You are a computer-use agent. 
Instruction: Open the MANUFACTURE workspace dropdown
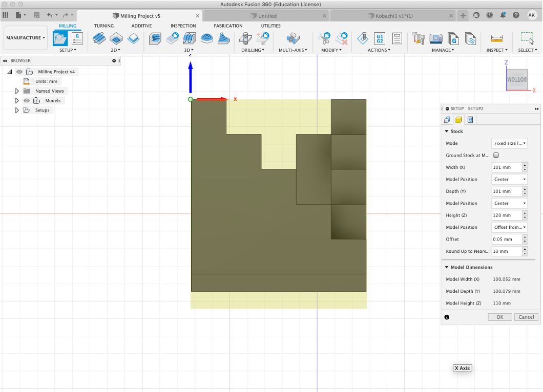pyautogui.click(x=26, y=38)
